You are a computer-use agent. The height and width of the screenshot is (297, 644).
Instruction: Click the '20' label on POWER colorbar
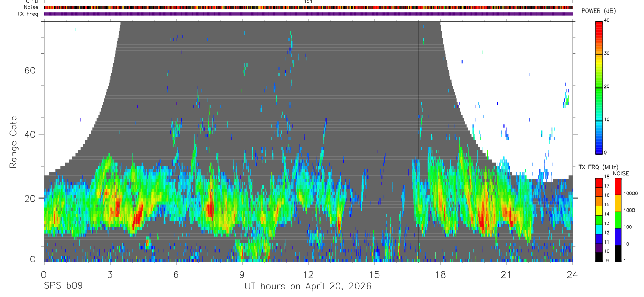[x=607, y=86]
